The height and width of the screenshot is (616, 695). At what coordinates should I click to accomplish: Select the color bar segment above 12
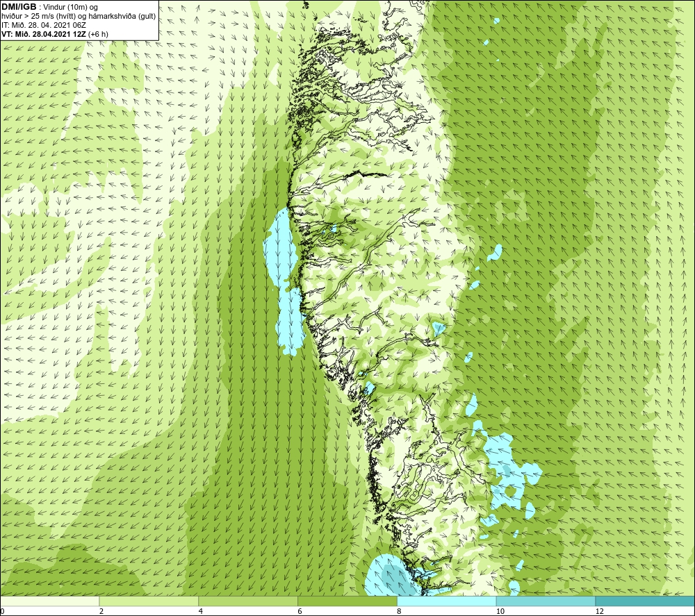(646, 601)
